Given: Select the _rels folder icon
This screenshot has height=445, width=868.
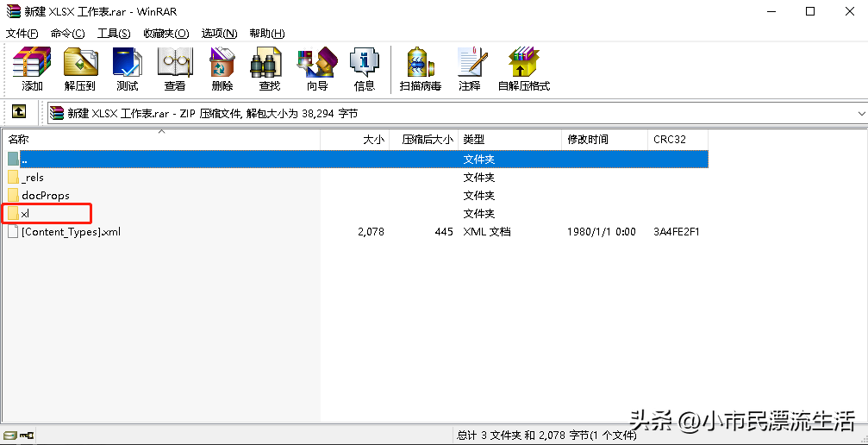Looking at the screenshot, I should (x=13, y=178).
